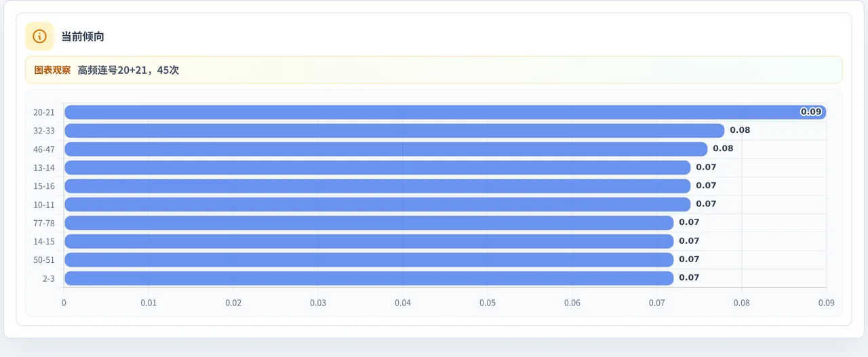The image size is (868, 357).
Task: Click the 20-21 y-axis label
Action: (x=44, y=112)
